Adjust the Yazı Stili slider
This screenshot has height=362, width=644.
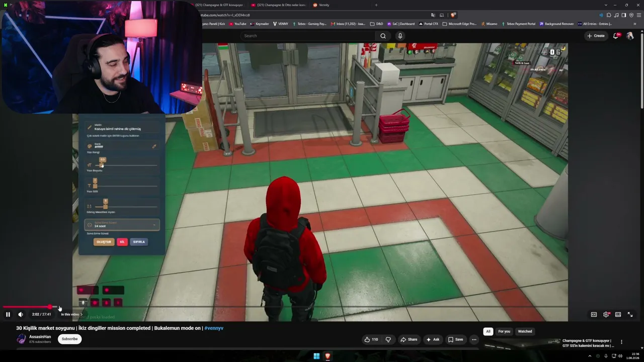click(126, 186)
